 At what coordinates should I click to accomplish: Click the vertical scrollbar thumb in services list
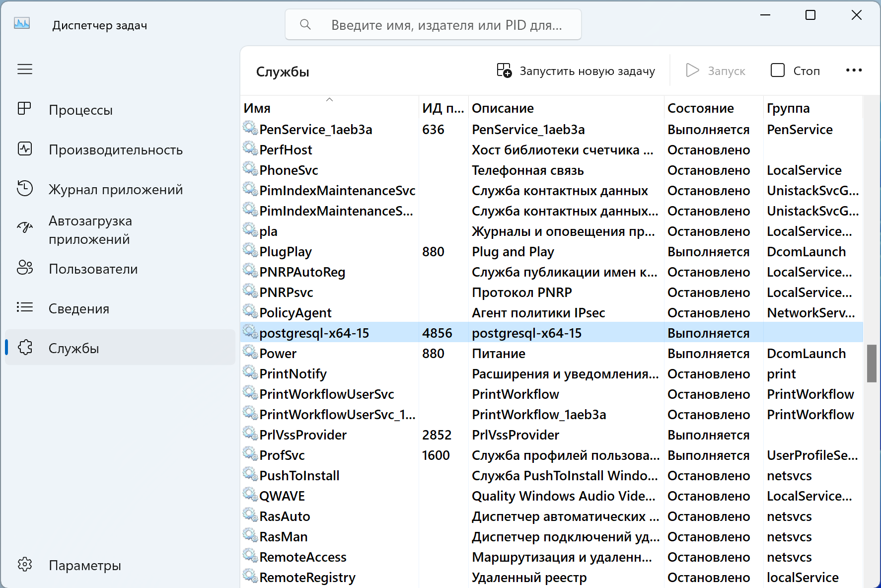[872, 363]
